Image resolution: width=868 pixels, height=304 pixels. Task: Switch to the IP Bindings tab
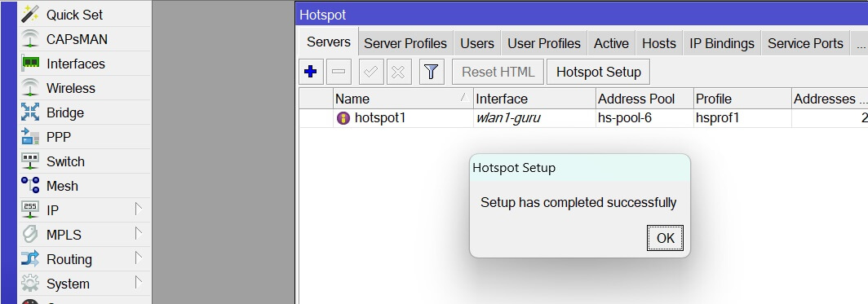[x=722, y=43]
